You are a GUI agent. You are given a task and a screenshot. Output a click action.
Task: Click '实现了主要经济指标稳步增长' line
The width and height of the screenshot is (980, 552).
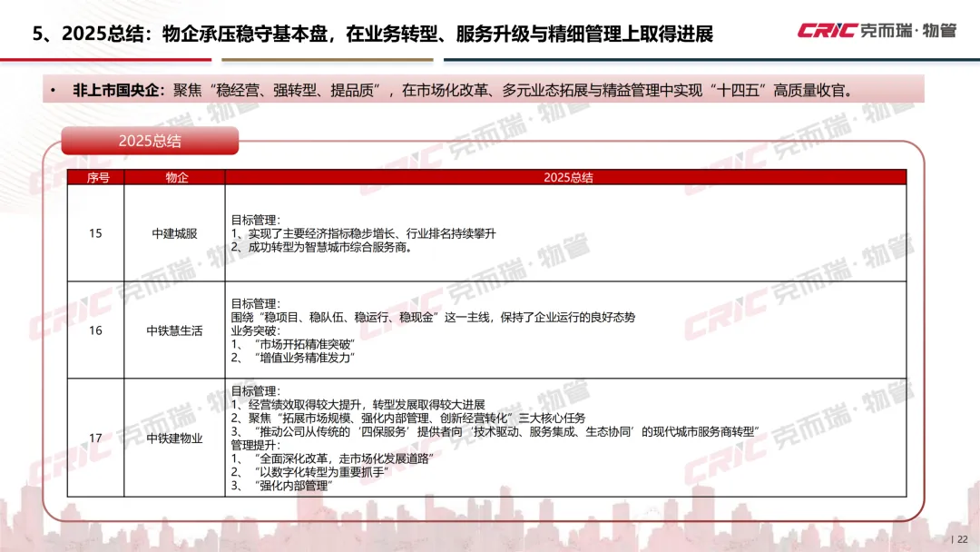(x=363, y=234)
